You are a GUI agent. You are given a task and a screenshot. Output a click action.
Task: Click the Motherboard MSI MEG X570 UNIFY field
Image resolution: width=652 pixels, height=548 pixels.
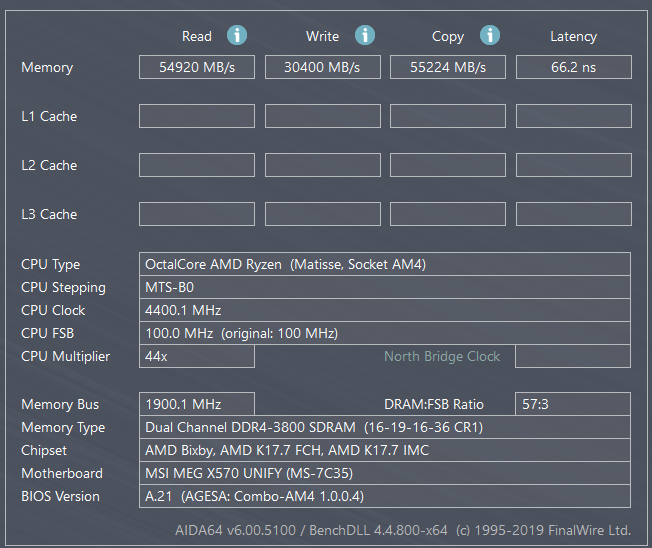click(385, 473)
